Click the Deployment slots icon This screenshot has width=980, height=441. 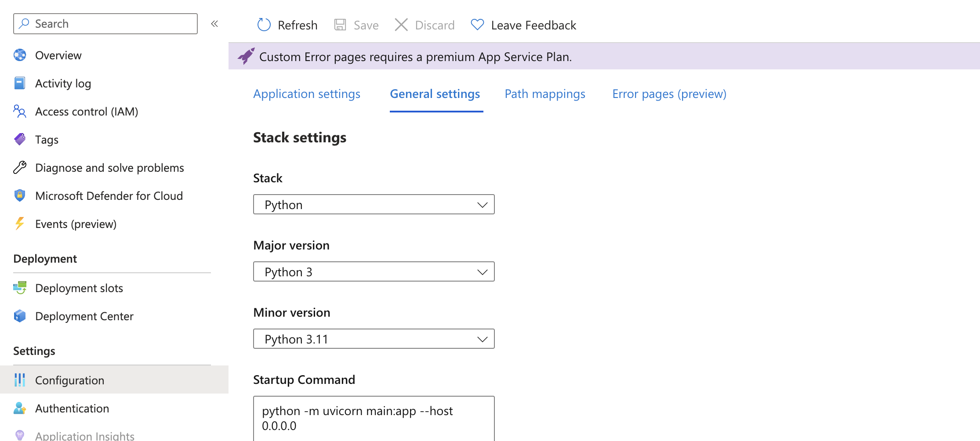pyautogui.click(x=20, y=288)
